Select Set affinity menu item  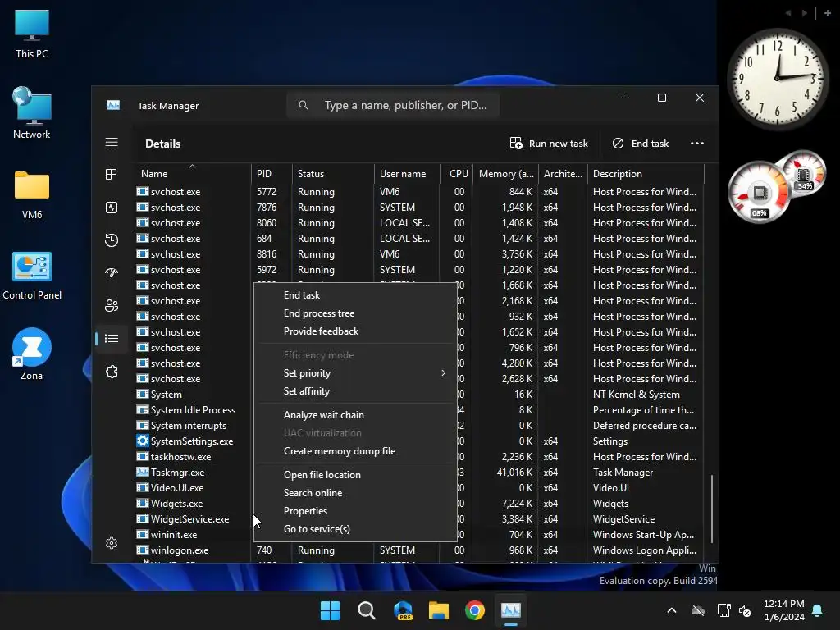[356, 391]
